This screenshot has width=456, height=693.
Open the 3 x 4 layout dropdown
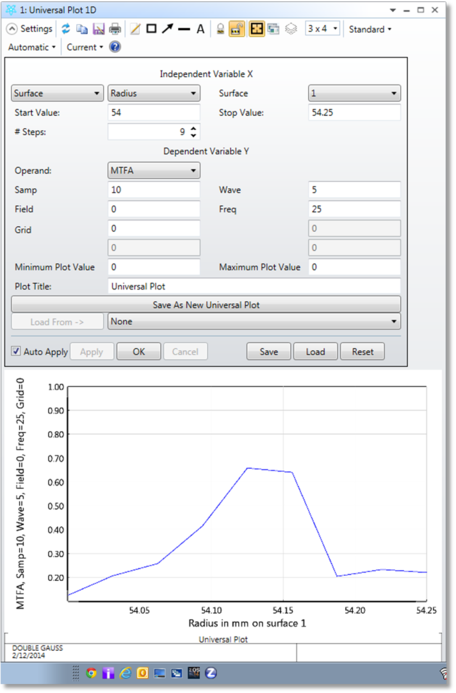tap(323, 29)
